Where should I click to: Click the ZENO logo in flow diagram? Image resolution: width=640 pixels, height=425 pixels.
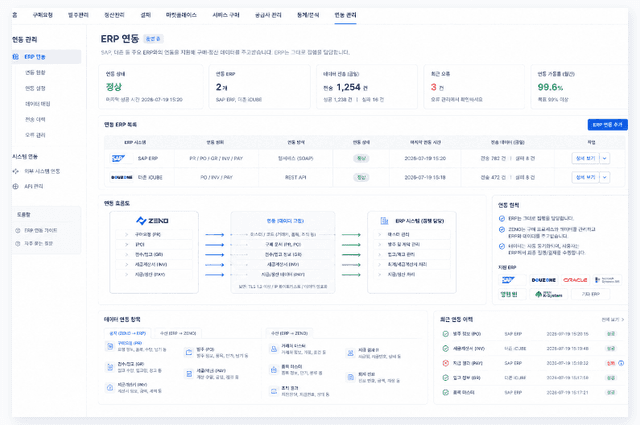point(152,221)
